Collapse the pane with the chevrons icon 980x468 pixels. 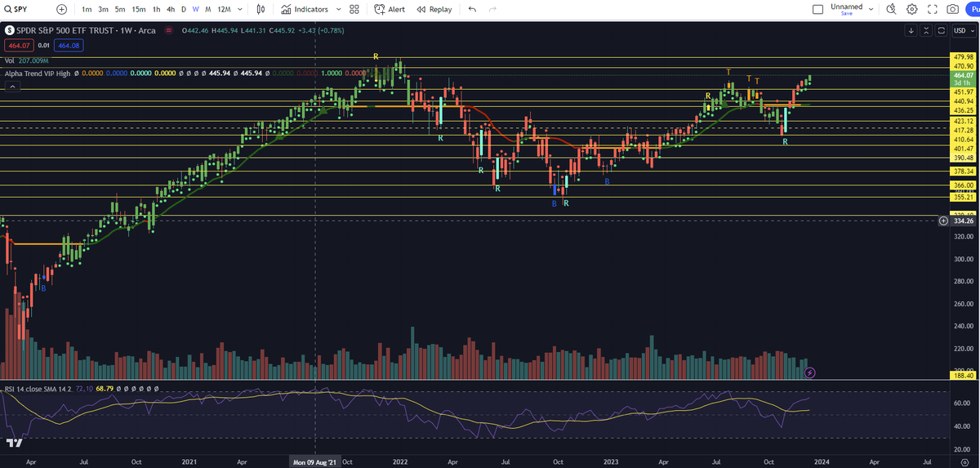pyautogui.click(x=926, y=30)
